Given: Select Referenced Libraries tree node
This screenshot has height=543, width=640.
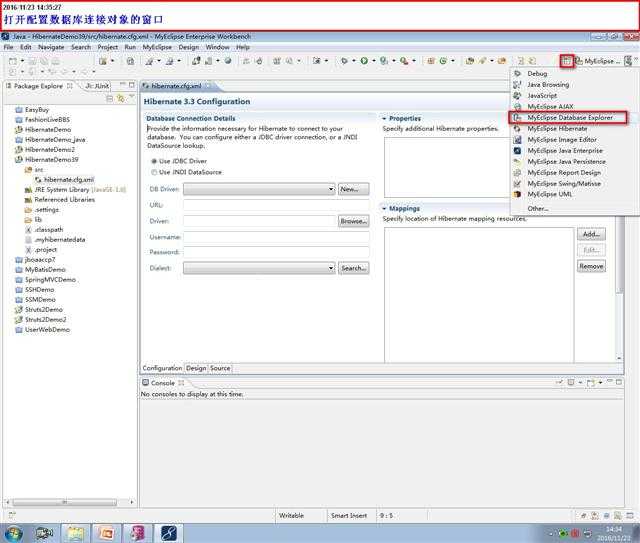Looking at the screenshot, I should click(x=64, y=200).
